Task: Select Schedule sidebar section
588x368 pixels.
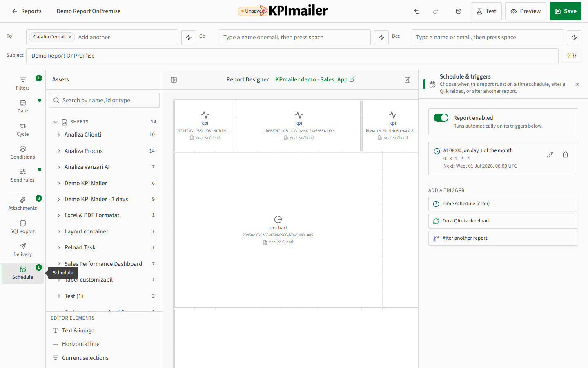Action: coord(23,273)
